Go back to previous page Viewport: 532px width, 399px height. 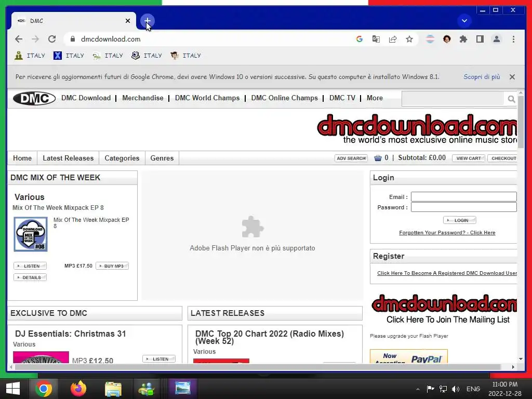pyautogui.click(x=19, y=39)
